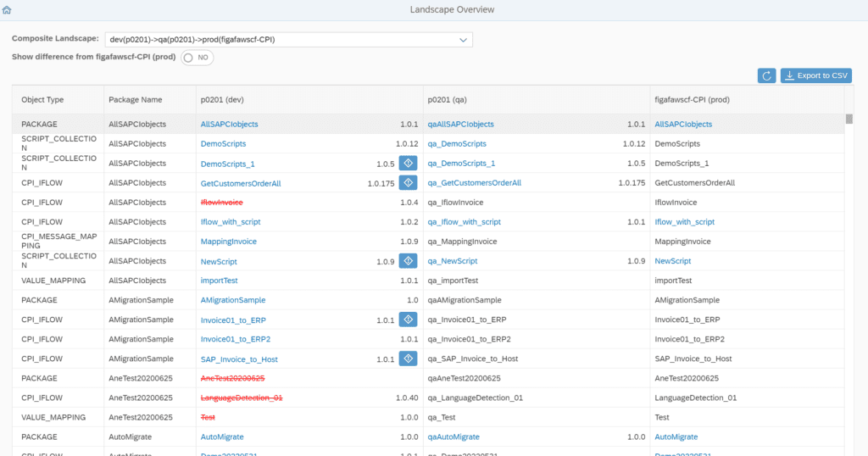Open NewScript dev link
This screenshot has width=868, height=456.
(219, 261)
